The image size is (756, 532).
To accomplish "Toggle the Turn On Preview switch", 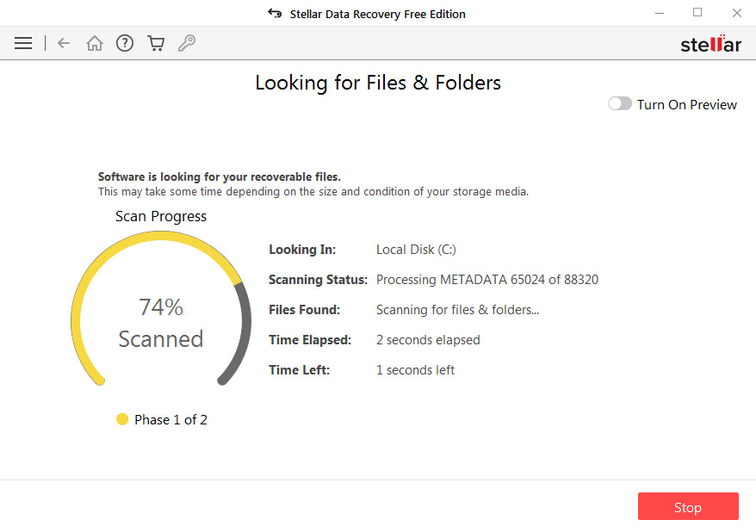I will [620, 103].
